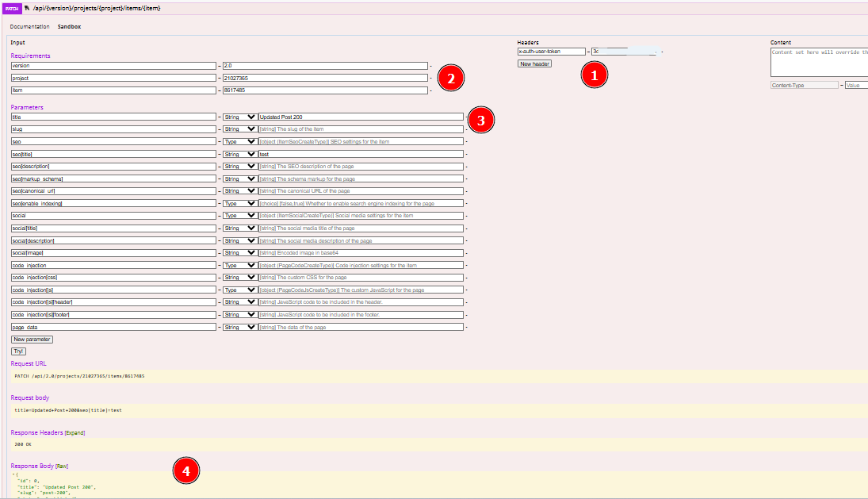The image size is (868, 499).
Task: Open the type dropdown for seo[canonical_url]
Action: coord(239,191)
